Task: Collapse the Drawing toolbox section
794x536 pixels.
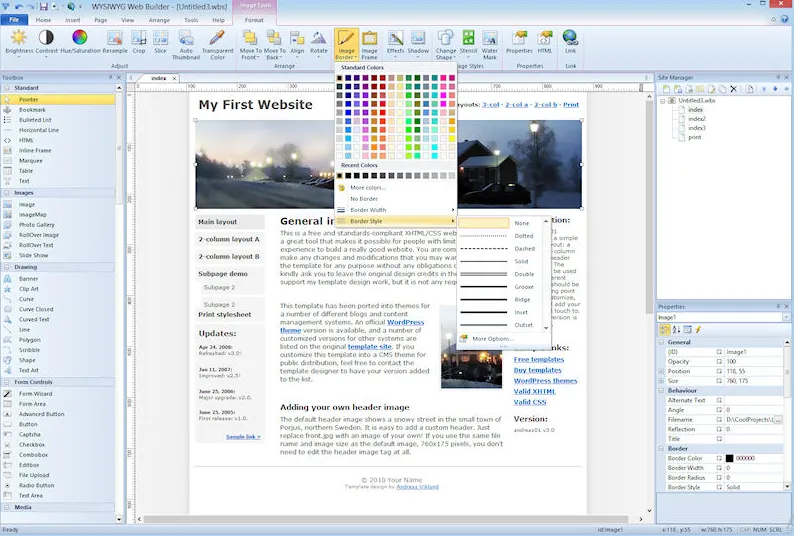Action: 7,267
